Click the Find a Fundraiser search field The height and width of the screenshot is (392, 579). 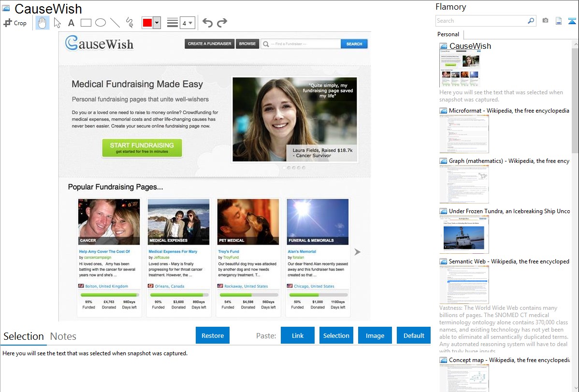click(x=301, y=44)
